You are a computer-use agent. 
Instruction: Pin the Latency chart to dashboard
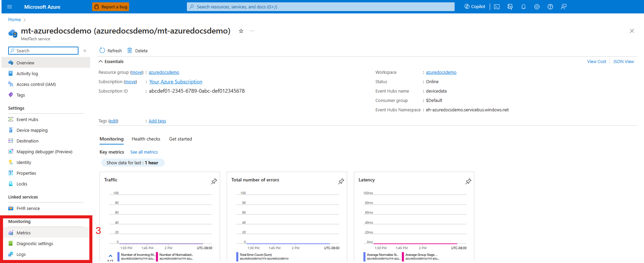[x=468, y=181]
